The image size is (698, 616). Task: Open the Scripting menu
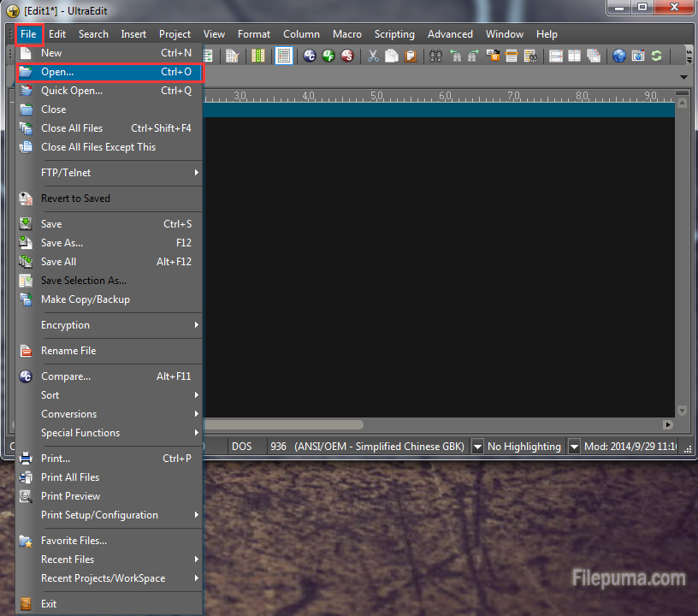coord(394,34)
